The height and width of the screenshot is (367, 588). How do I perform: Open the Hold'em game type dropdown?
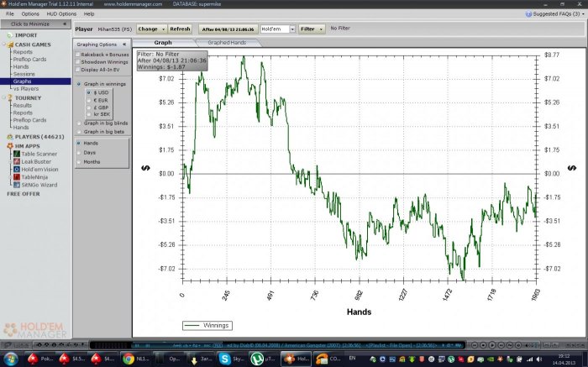click(x=291, y=29)
